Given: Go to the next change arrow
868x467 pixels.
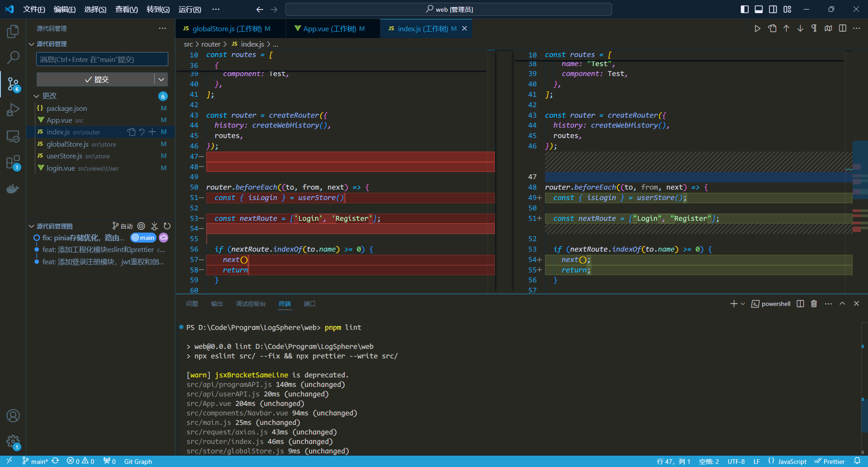Looking at the screenshot, I should (800, 29).
